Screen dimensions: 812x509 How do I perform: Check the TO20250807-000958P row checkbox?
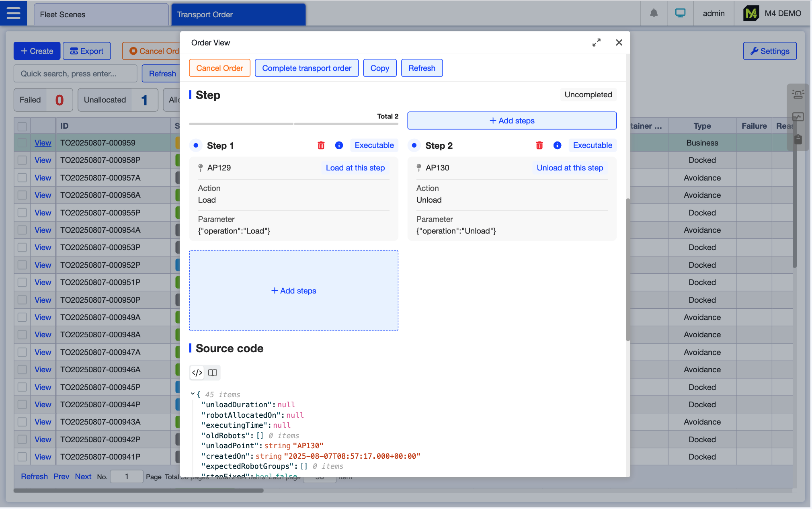pos(22,160)
